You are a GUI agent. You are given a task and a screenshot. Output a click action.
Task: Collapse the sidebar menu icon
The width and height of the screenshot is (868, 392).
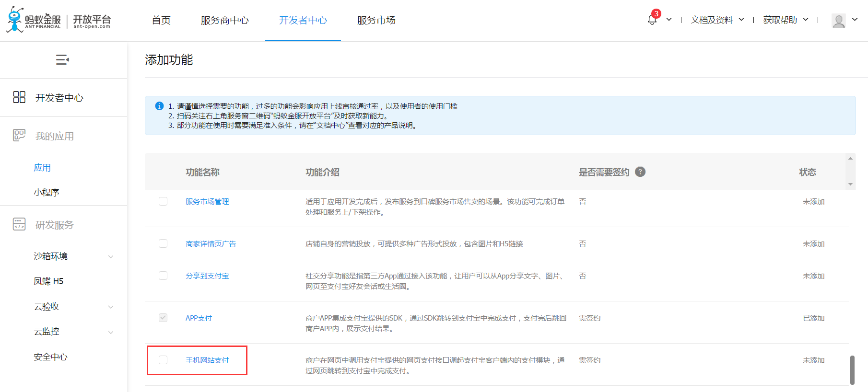62,60
